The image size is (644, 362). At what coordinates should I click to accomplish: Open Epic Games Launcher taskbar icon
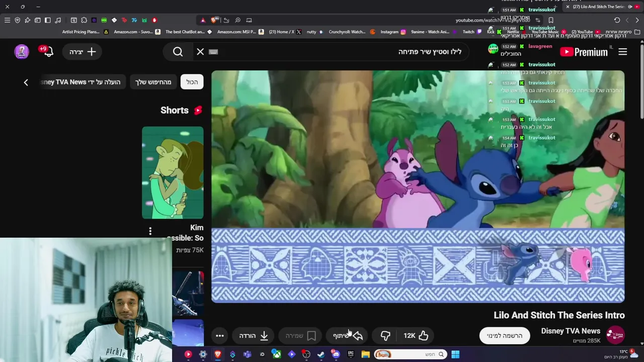pos(351,354)
